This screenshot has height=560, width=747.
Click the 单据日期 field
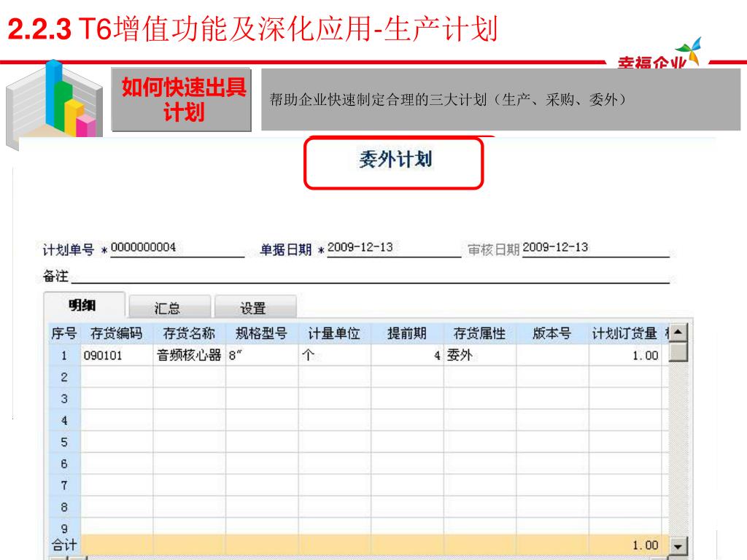click(x=394, y=248)
